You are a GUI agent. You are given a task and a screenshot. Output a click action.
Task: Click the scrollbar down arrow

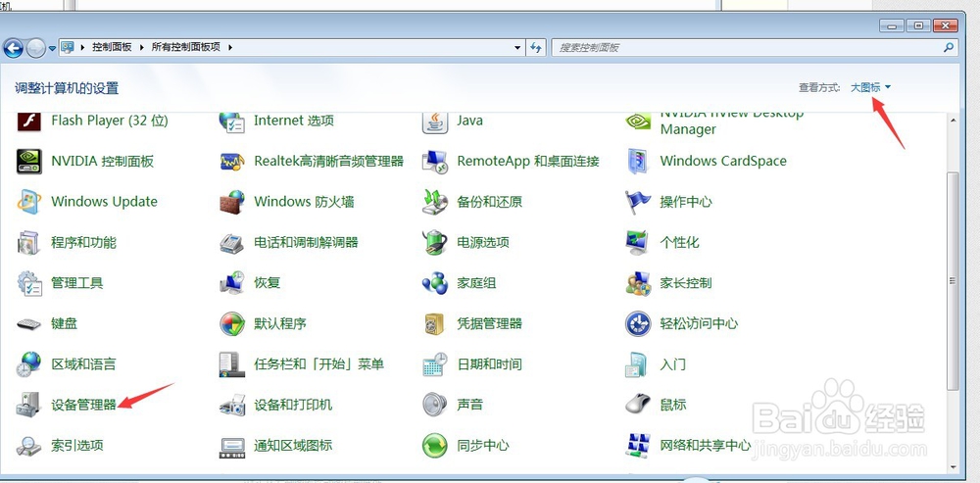pos(953,466)
